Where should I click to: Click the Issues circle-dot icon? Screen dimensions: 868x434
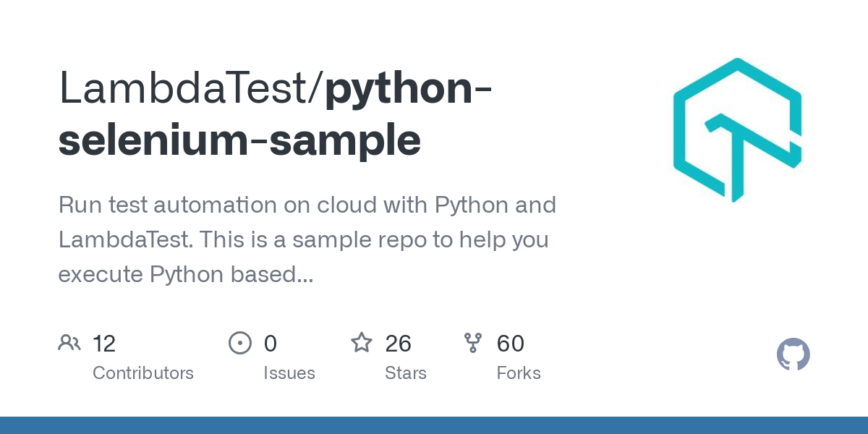(240, 343)
